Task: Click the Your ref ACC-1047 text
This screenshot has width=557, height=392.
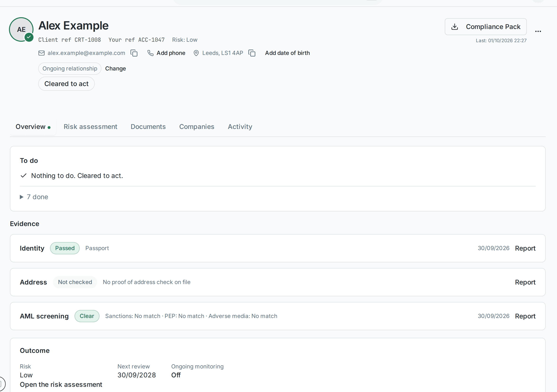Action: (x=136, y=40)
